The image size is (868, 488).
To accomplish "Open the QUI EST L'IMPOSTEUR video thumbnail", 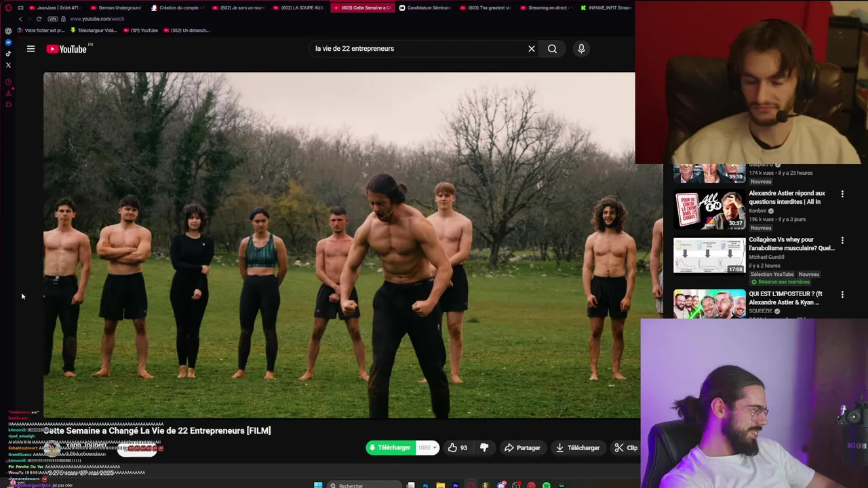I will pyautogui.click(x=709, y=304).
